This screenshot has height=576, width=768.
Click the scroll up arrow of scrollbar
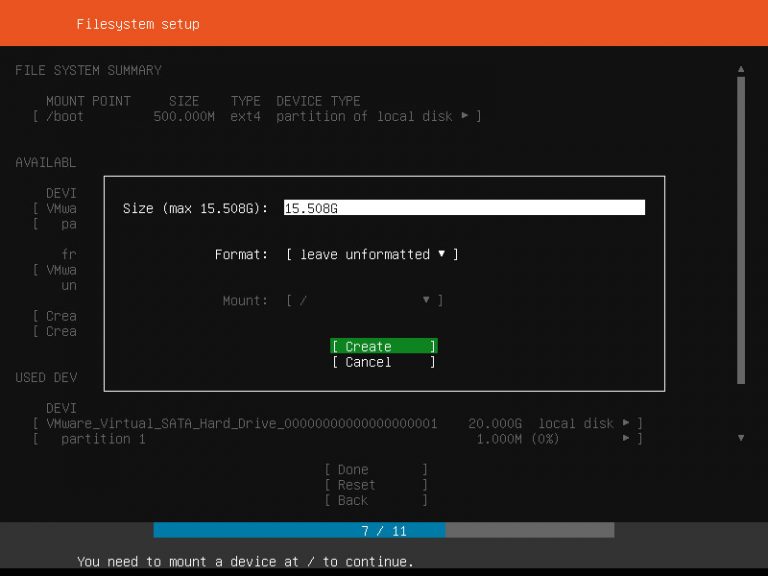741,69
